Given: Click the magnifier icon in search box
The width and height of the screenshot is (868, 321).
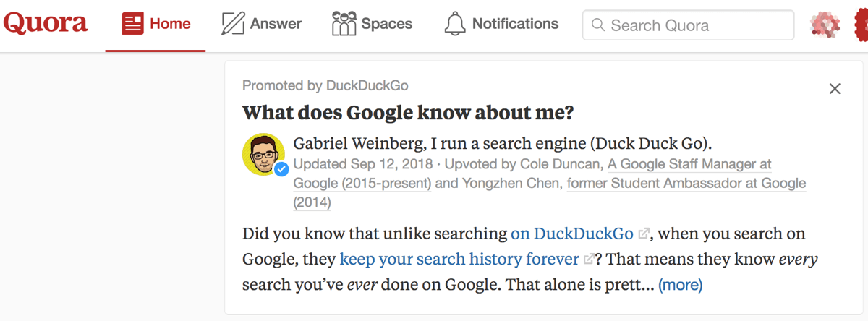Looking at the screenshot, I should tap(597, 25).
